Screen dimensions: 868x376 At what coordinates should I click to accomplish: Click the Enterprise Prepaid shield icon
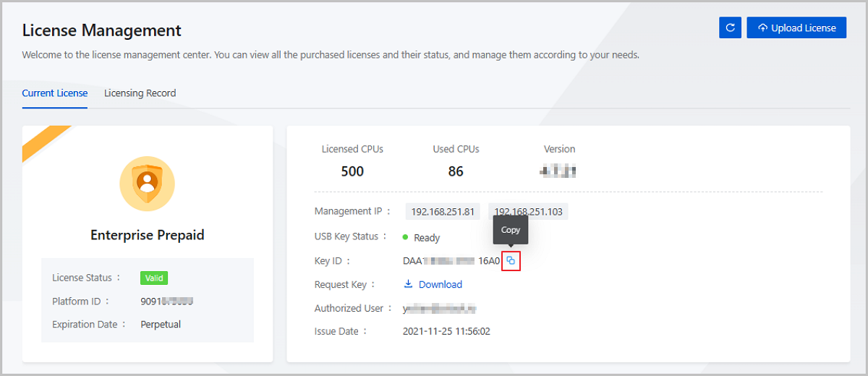[147, 184]
